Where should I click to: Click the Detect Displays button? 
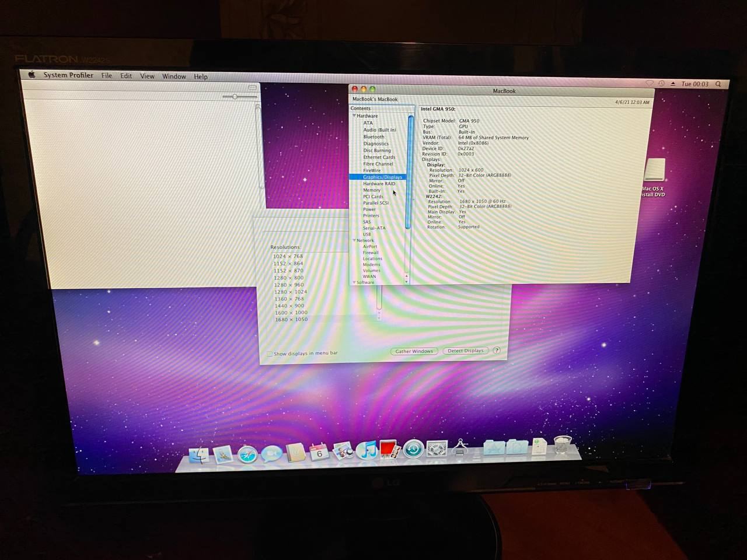tap(466, 351)
